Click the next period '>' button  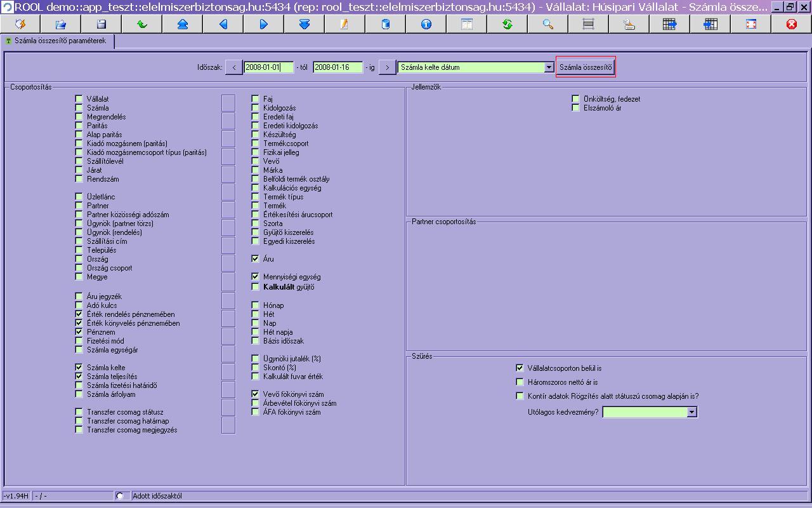coord(387,67)
